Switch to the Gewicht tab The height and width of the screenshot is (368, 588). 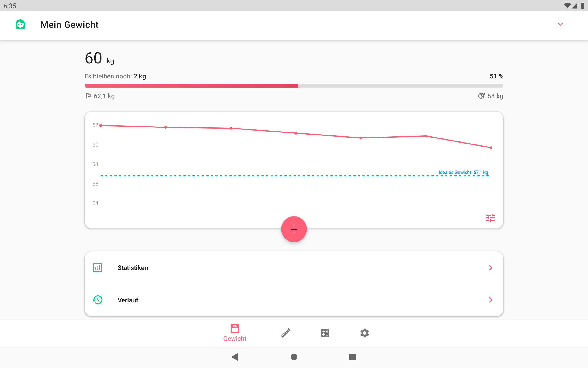(x=235, y=333)
